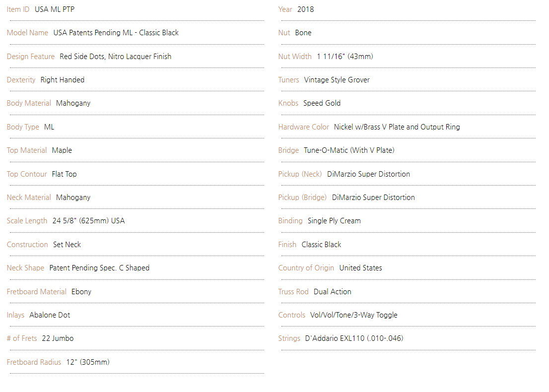Click the Pickup (Neck) label

pyautogui.click(x=300, y=174)
